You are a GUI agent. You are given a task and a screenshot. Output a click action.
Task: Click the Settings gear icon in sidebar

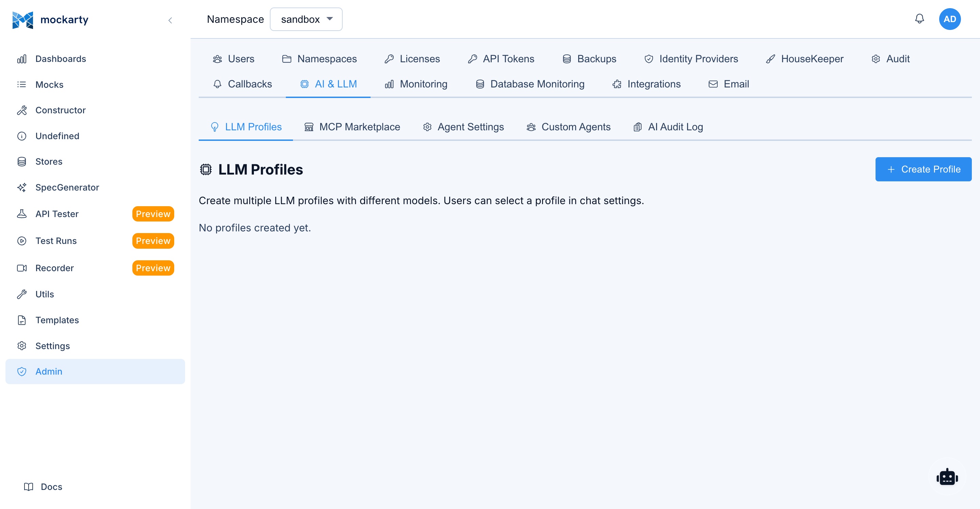22,346
